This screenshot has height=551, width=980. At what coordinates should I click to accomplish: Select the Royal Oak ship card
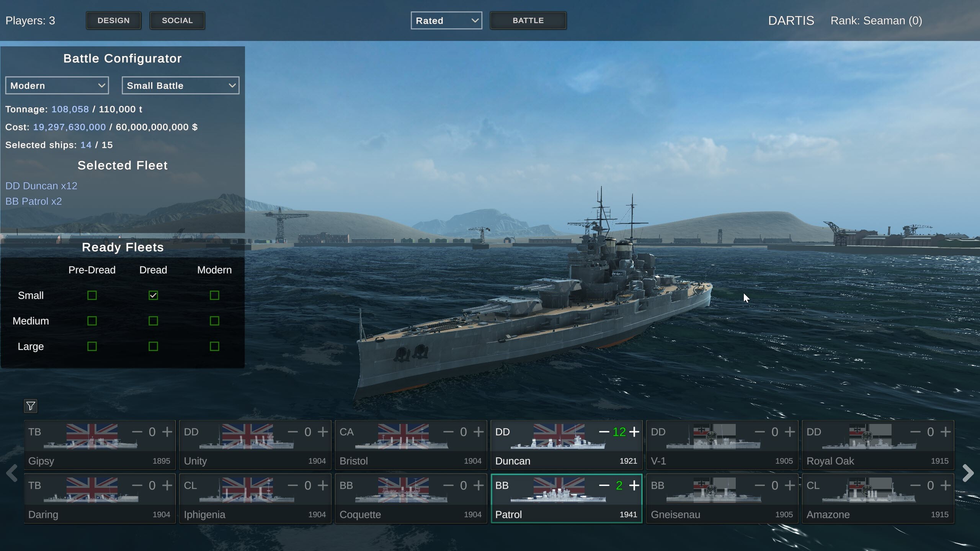point(877,445)
